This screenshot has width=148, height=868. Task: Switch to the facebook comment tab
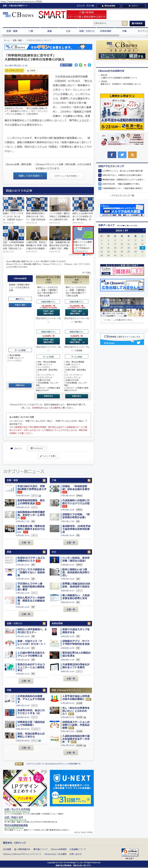click(x=37, y=448)
